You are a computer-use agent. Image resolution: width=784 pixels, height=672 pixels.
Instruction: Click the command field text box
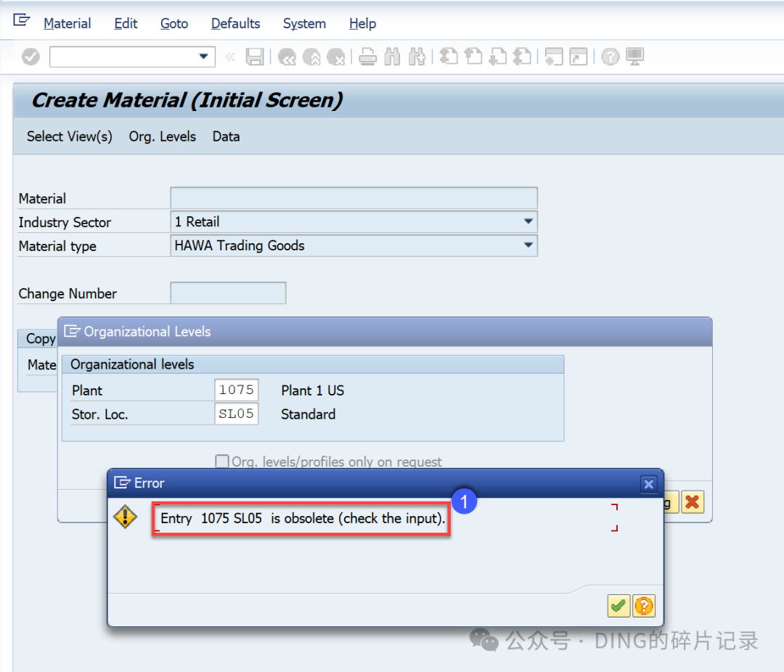point(132,57)
